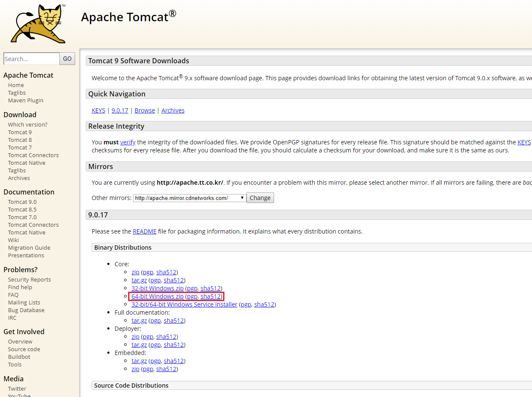
Task: Open the Browse link
Action: point(145,110)
